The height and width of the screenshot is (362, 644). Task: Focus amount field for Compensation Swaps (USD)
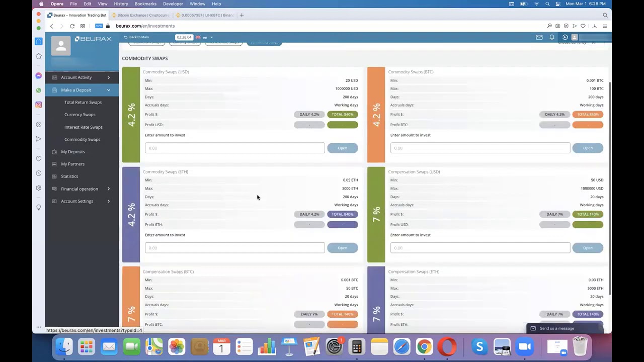pos(480,248)
